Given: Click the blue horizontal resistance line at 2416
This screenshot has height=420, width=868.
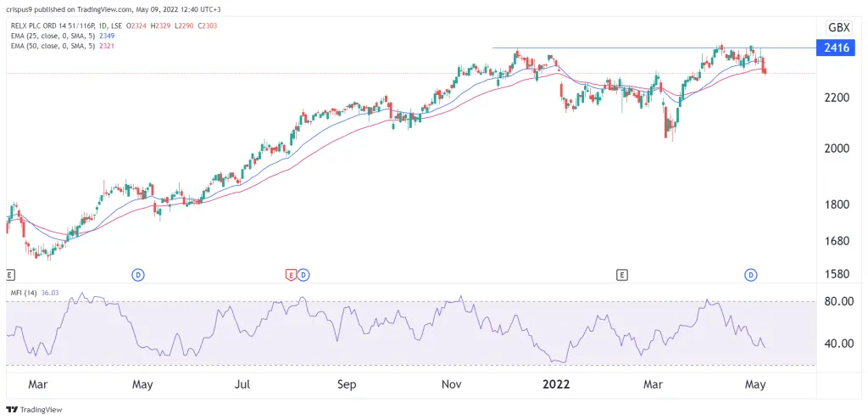Looking at the screenshot, I should point(655,48).
